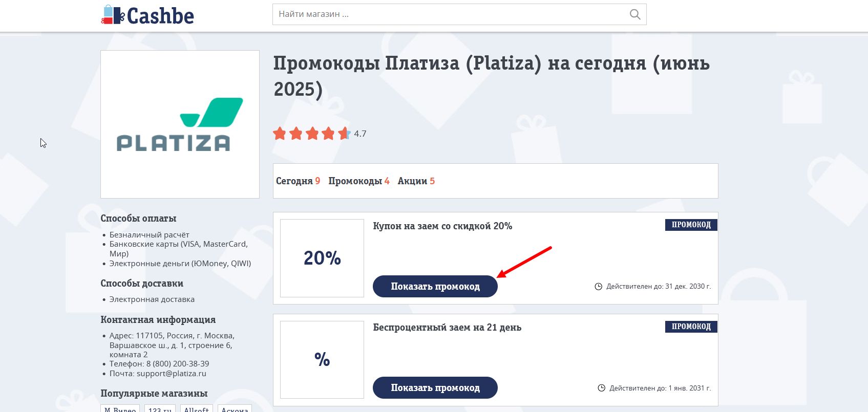
Task: Click Действителен до: 31 дек. 2030 г.
Action: point(659,287)
